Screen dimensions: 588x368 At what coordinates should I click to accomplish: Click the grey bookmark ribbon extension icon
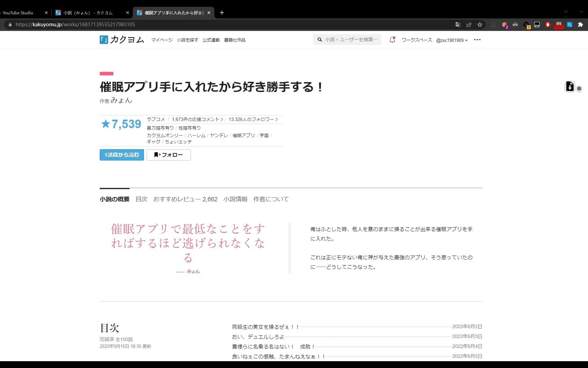(493, 25)
